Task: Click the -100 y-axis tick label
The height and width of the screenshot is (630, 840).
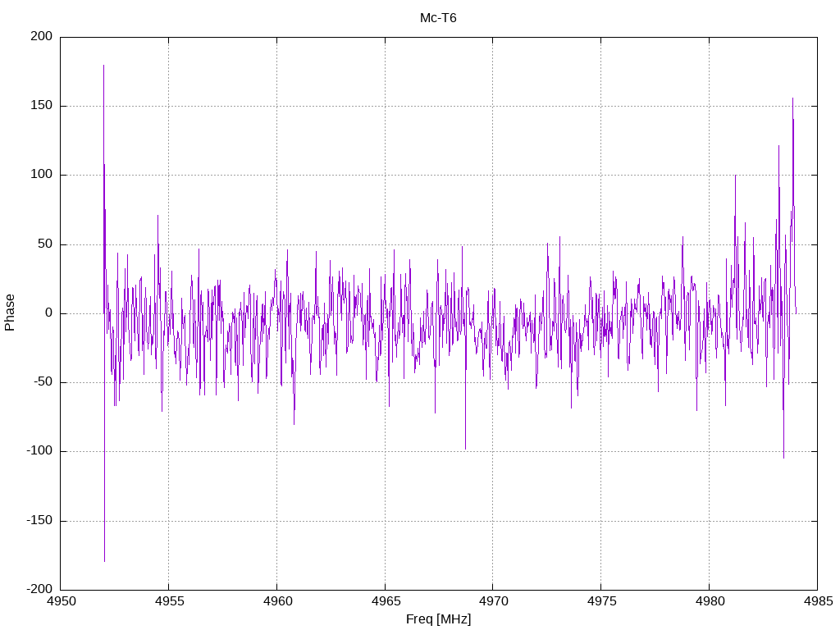Action: click(39, 451)
